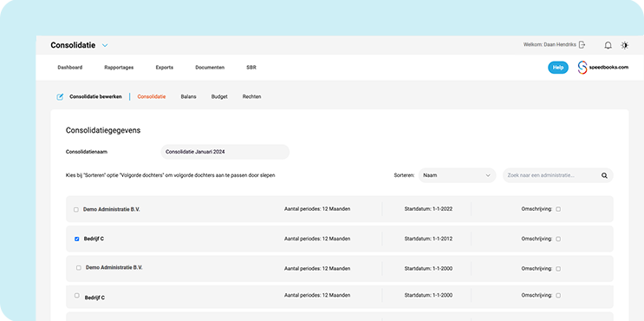The image size is (644, 321).
Task: Click the Consolidatienaam label
Action: [87, 152]
